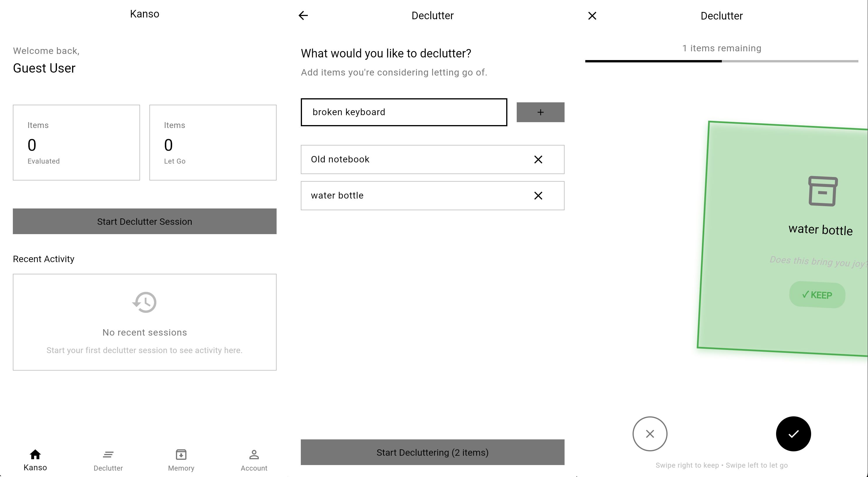Viewport: 868px width, 477px height.
Task: Go to the Account tab
Action: pos(254,460)
